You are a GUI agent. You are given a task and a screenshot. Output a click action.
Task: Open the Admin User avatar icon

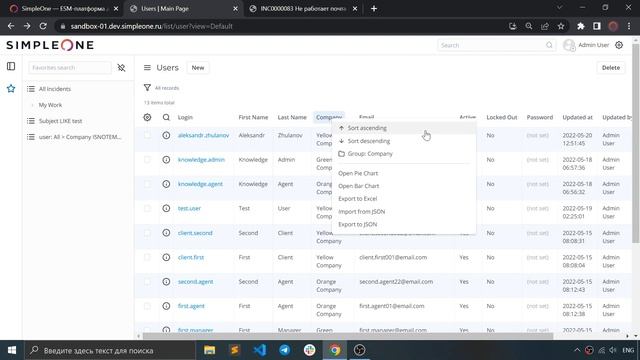coord(569,45)
